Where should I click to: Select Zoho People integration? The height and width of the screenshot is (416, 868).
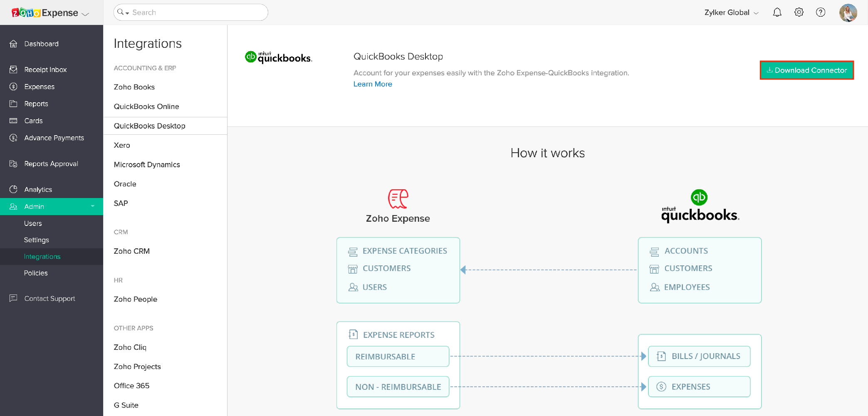click(x=136, y=299)
